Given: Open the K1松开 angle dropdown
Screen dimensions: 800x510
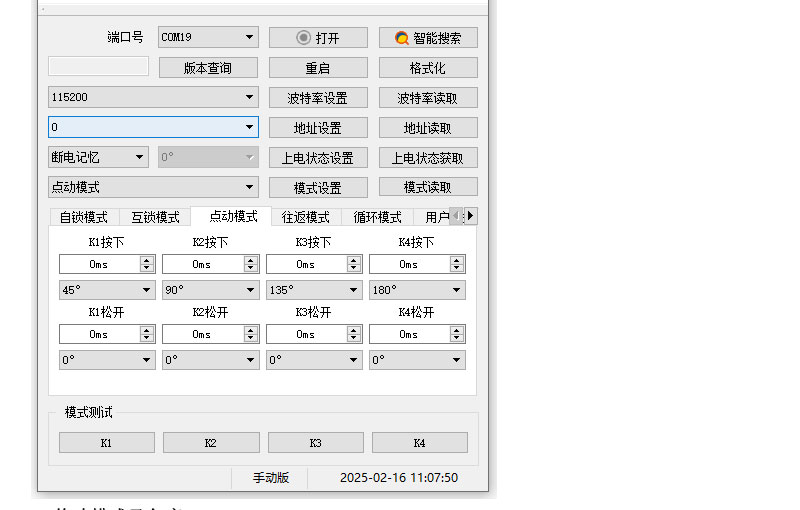Looking at the screenshot, I should [x=107, y=360].
